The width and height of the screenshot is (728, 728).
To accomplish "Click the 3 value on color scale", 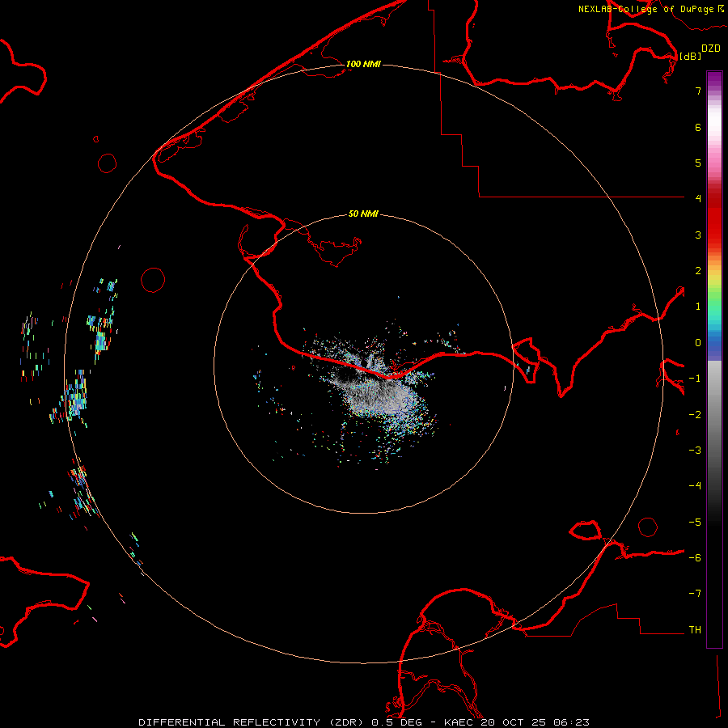I will (x=698, y=235).
